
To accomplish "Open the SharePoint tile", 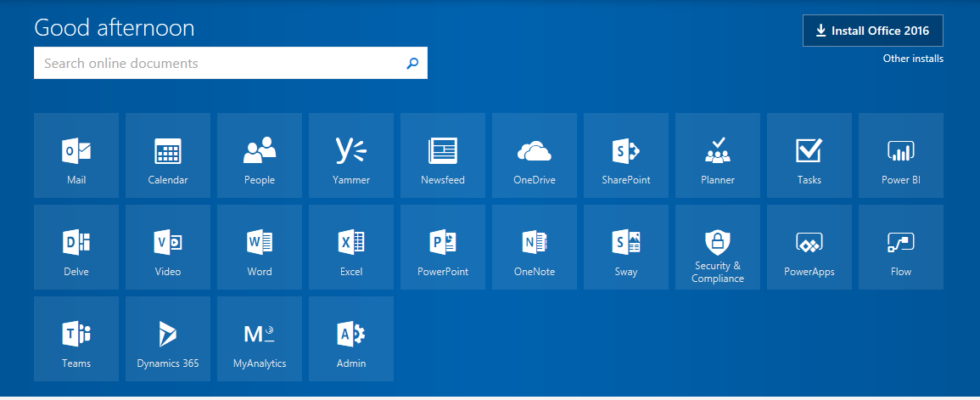I will click(x=626, y=155).
